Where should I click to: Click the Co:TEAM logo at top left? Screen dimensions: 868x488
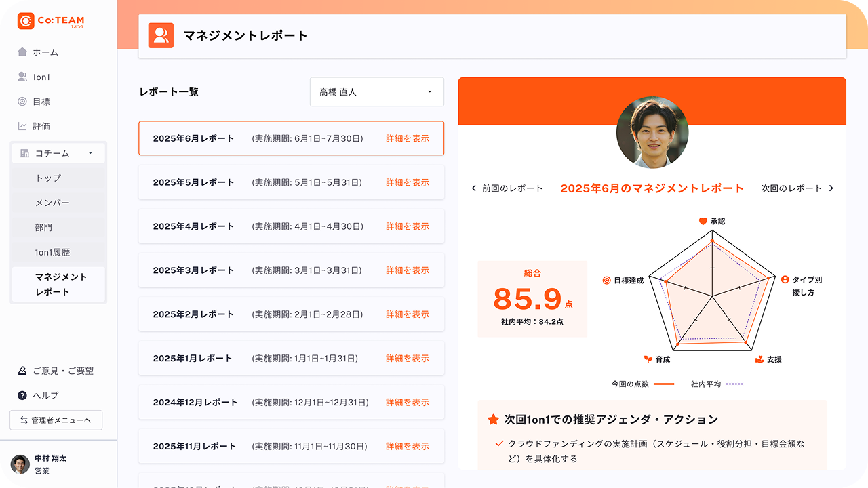pyautogui.click(x=49, y=21)
